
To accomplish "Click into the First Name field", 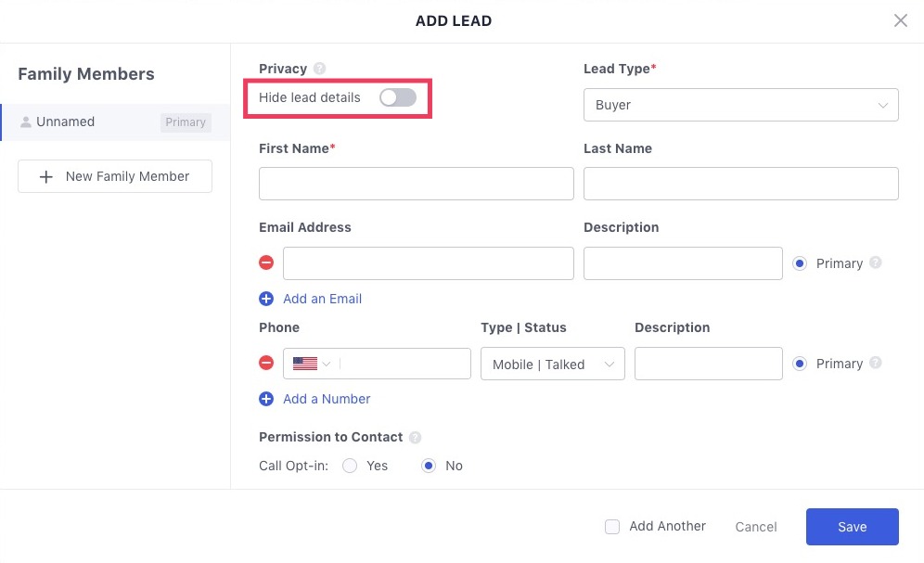I will (416, 183).
